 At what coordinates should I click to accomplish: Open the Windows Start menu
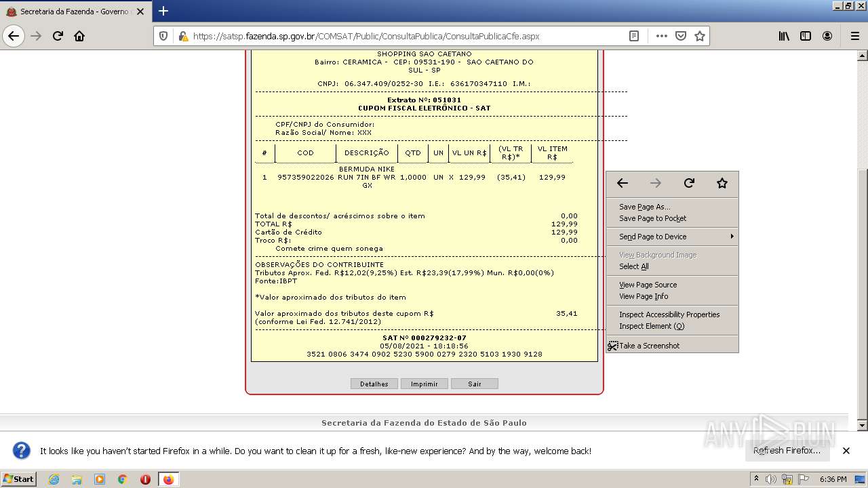[18, 479]
